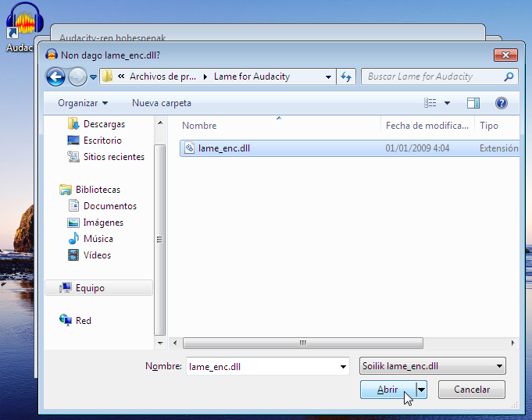The image size is (532, 420).
Task: Select Escritorio in navigation pane
Action: point(102,141)
